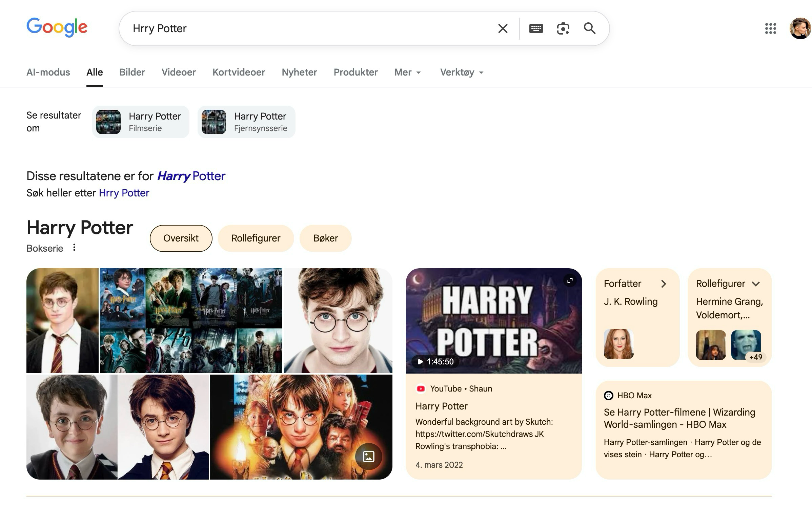
Task: Switch to the Nyheter tab
Action: pos(299,72)
